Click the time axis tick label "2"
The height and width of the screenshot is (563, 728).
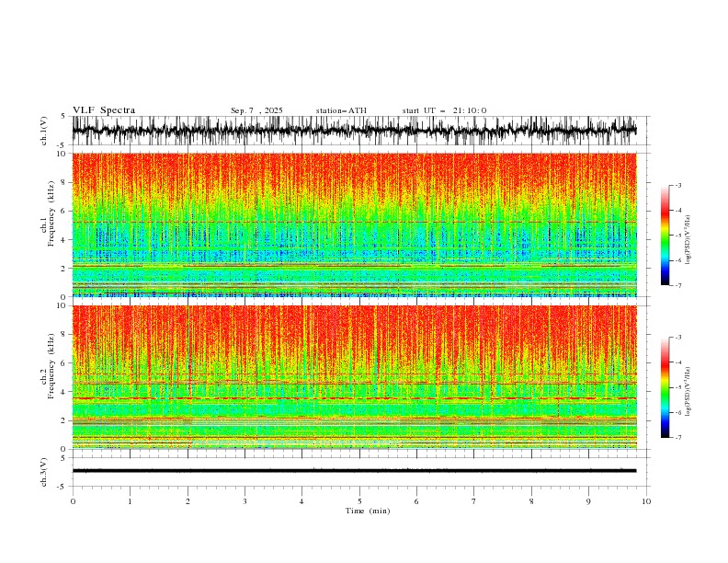(188, 501)
